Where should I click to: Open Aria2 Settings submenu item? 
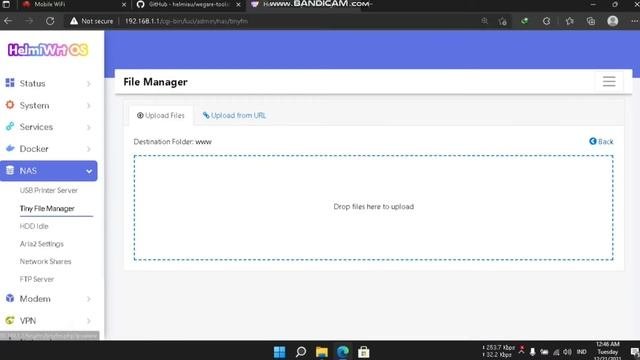coord(42,244)
